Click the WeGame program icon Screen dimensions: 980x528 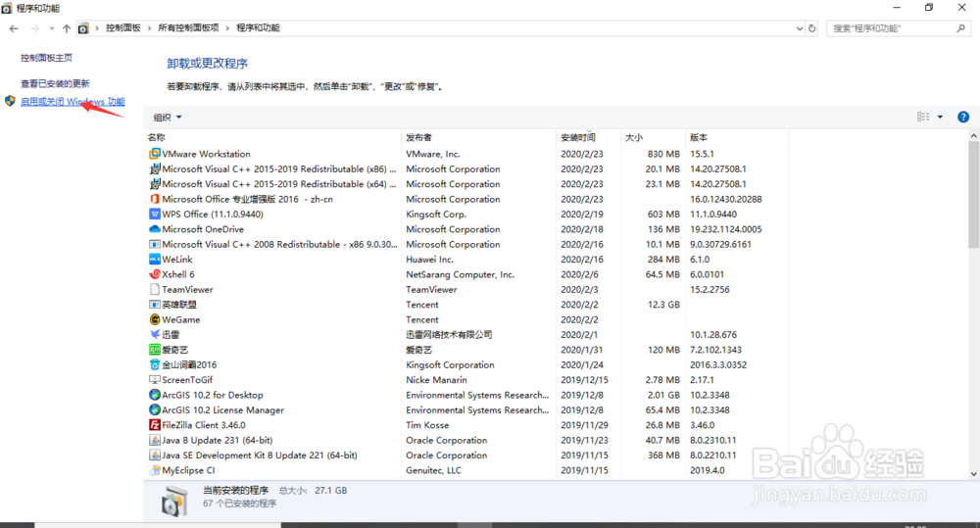click(155, 319)
